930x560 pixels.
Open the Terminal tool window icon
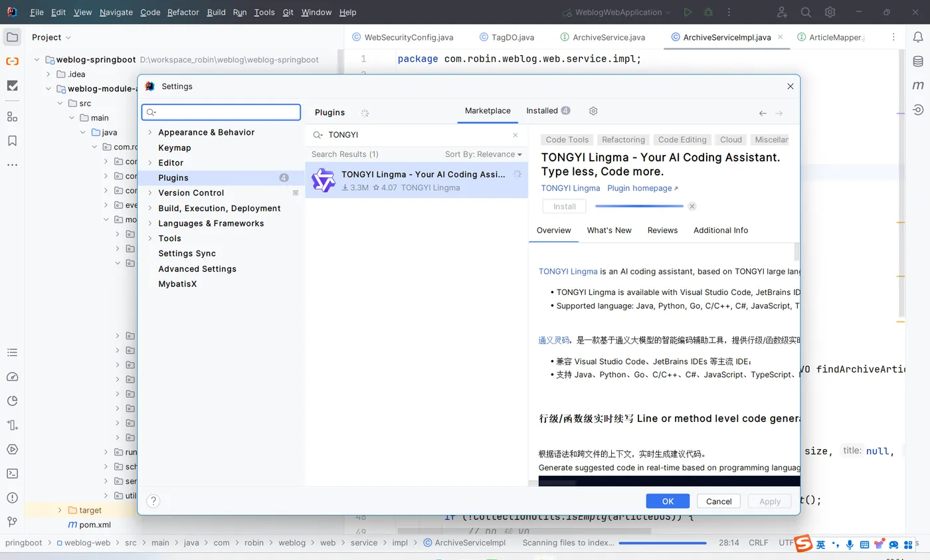(12, 474)
